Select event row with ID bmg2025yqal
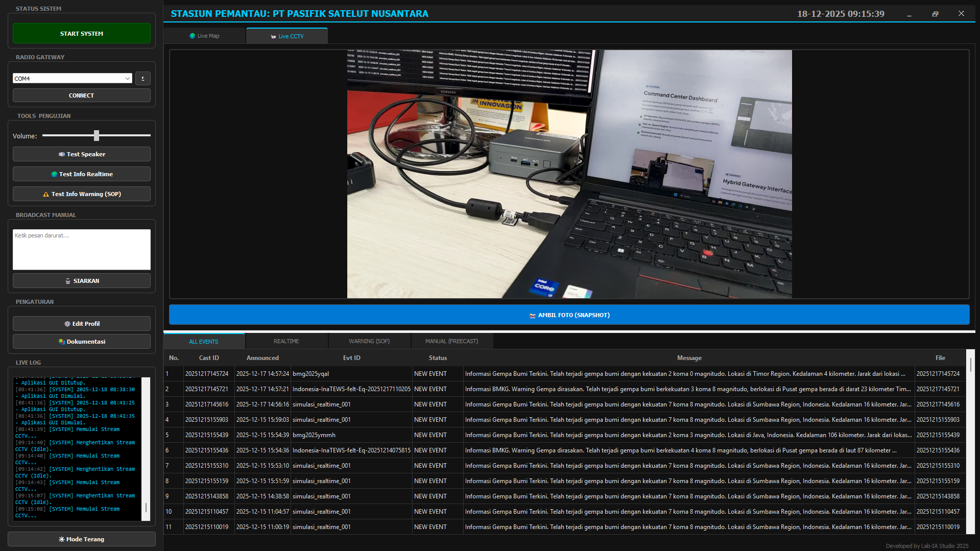 310,374
